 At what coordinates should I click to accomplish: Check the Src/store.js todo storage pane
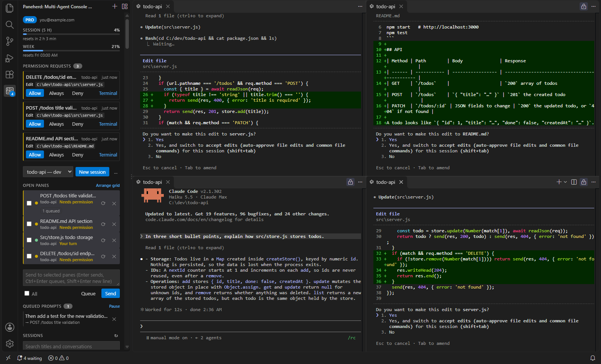29,240
